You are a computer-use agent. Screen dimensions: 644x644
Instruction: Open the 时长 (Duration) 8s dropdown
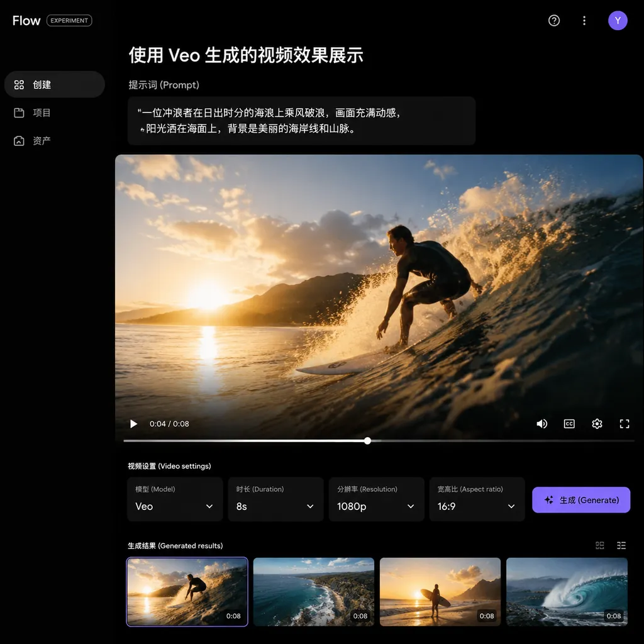[x=275, y=499]
